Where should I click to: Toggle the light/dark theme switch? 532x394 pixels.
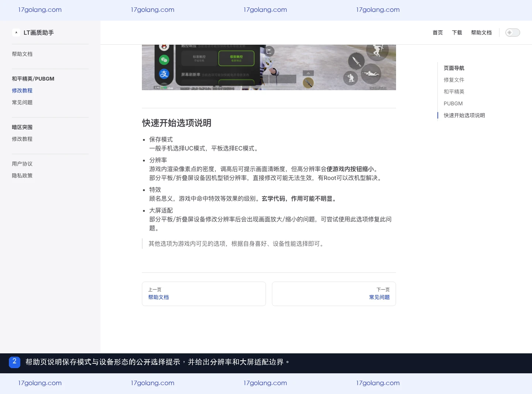(x=513, y=33)
